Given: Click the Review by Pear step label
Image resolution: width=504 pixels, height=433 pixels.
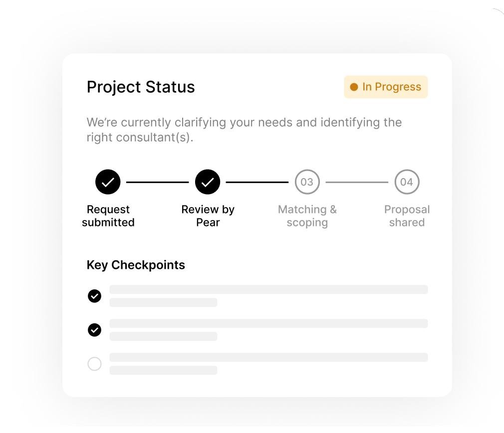Looking at the screenshot, I should coord(208,216).
